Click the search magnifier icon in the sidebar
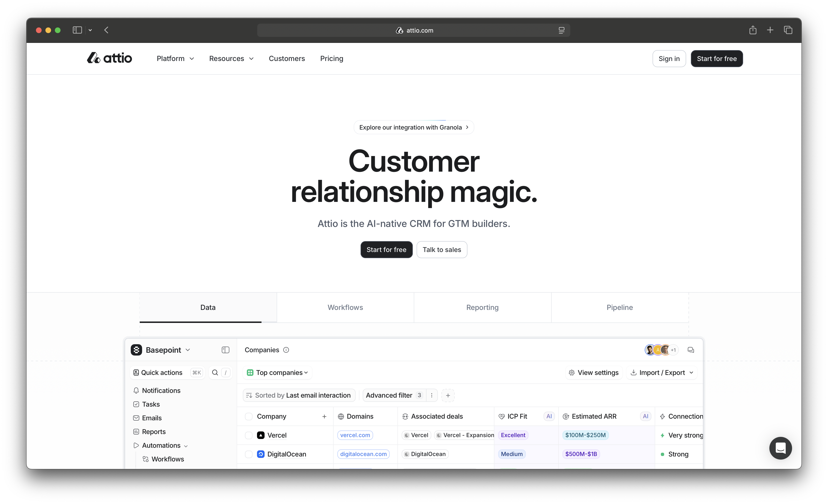 pyautogui.click(x=215, y=372)
